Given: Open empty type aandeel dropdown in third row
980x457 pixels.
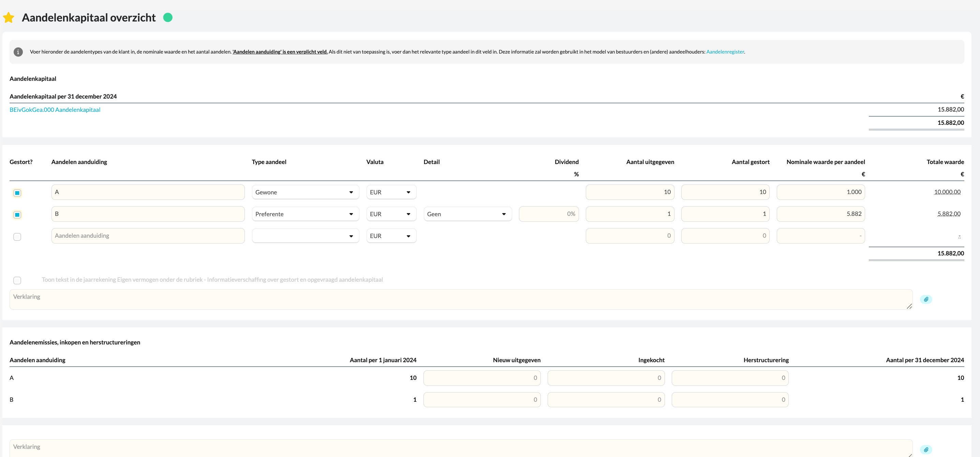Looking at the screenshot, I should coord(305,236).
